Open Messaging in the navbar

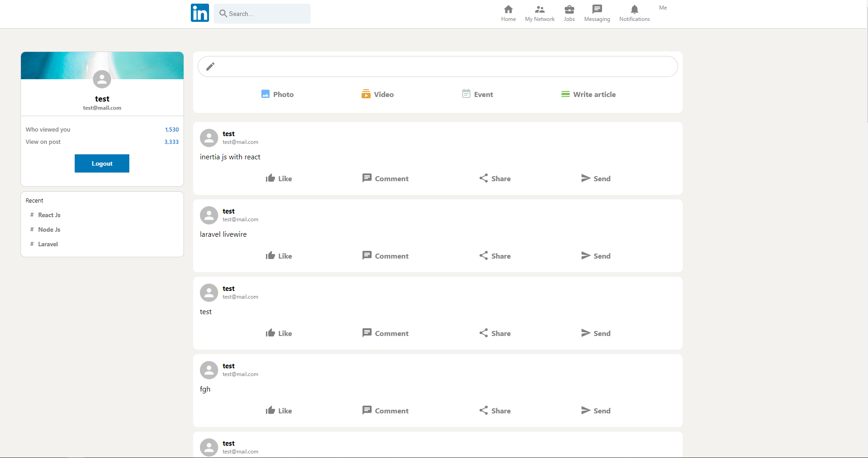tap(597, 14)
